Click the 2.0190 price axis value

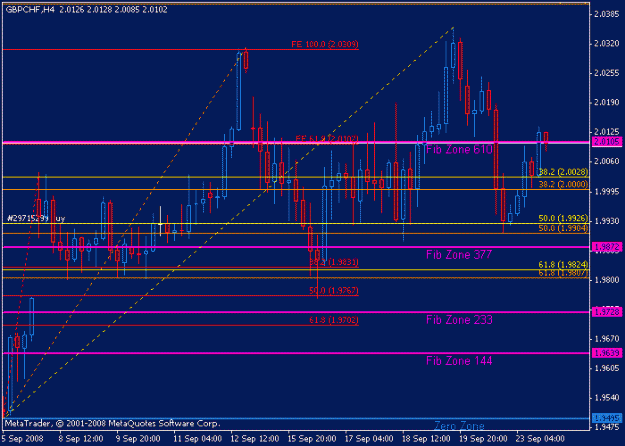tap(607, 103)
